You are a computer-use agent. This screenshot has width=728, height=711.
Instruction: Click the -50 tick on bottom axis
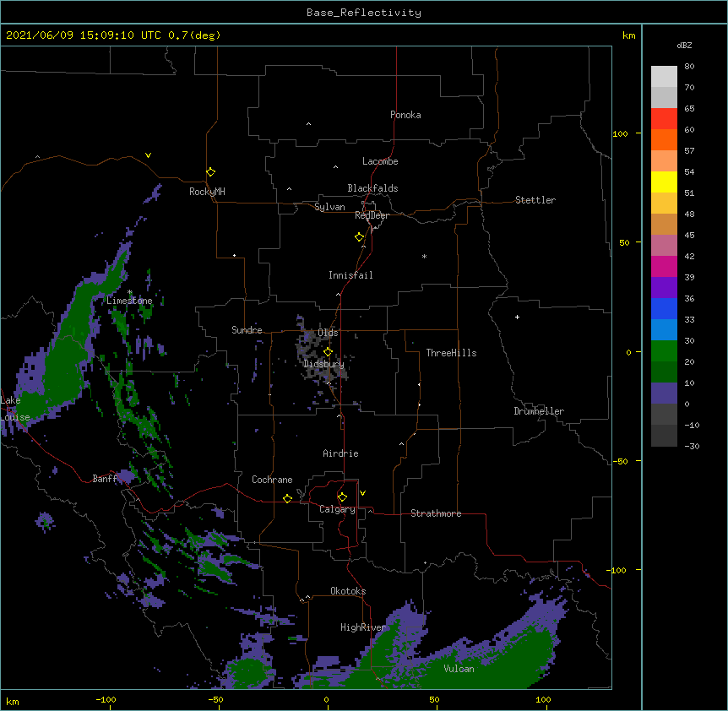pyautogui.click(x=215, y=700)
